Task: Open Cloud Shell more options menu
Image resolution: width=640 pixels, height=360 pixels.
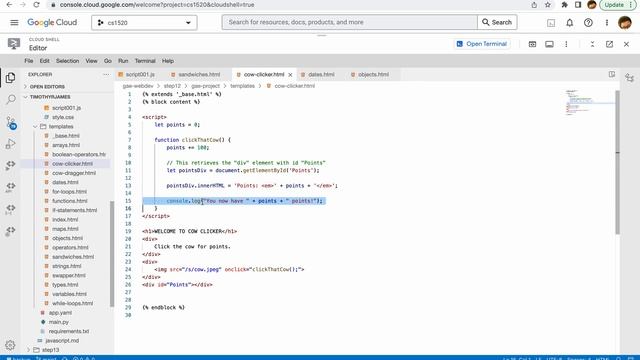Action: (x=566, y=44)
